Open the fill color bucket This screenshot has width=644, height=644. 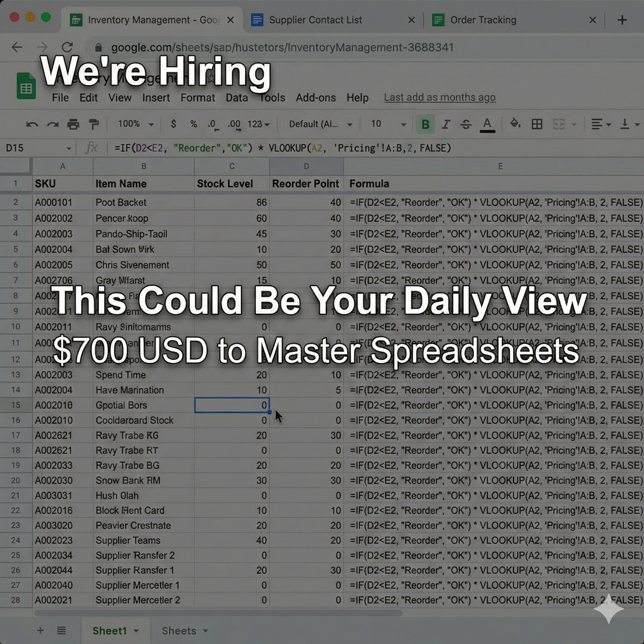[515, 124]
